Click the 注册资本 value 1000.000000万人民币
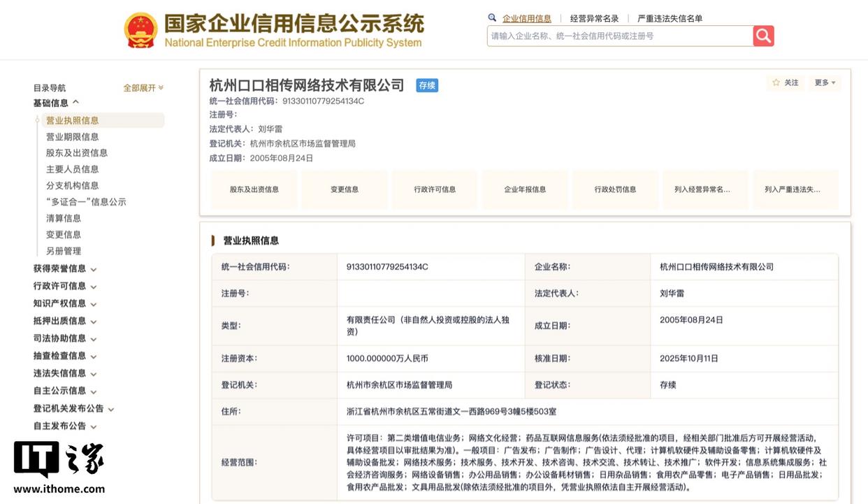Viewport: 868px width, 504px height. [x=387, y=359]
